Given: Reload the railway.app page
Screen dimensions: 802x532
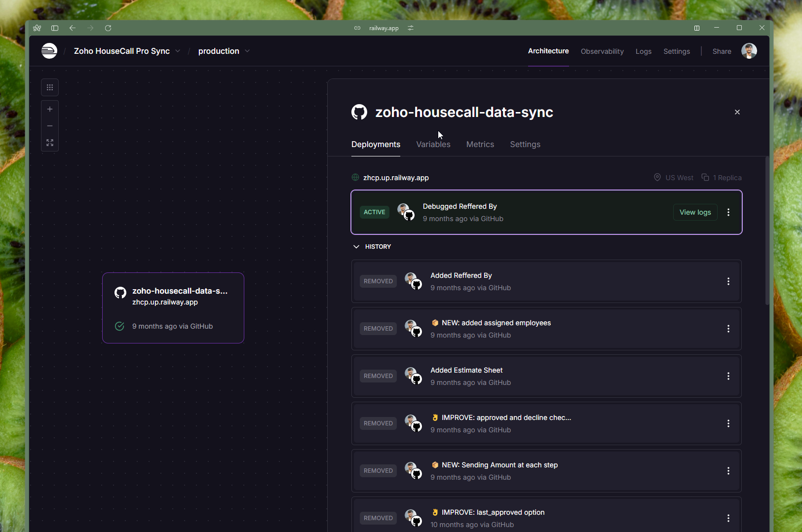Looking at the screenshot, I should click(108, 28).
